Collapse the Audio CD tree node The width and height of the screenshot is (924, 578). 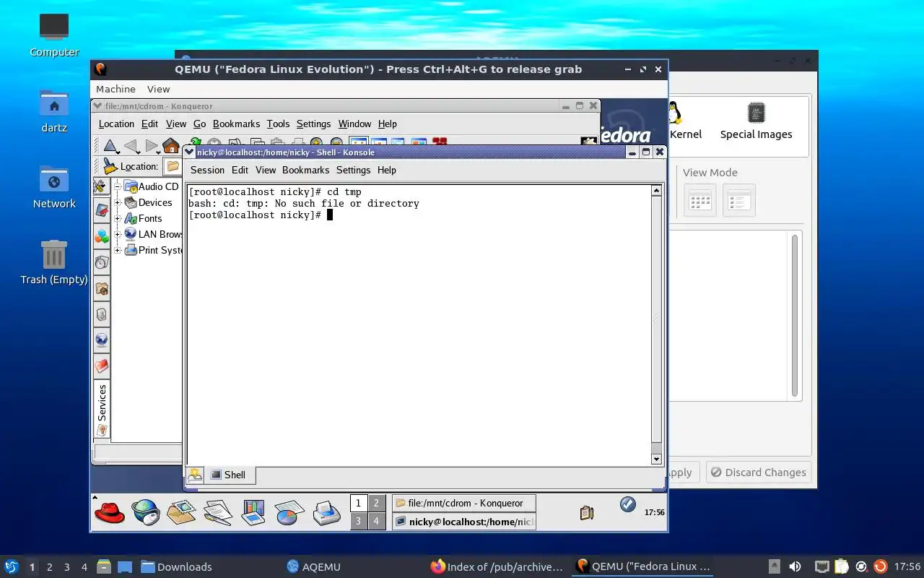118,186
